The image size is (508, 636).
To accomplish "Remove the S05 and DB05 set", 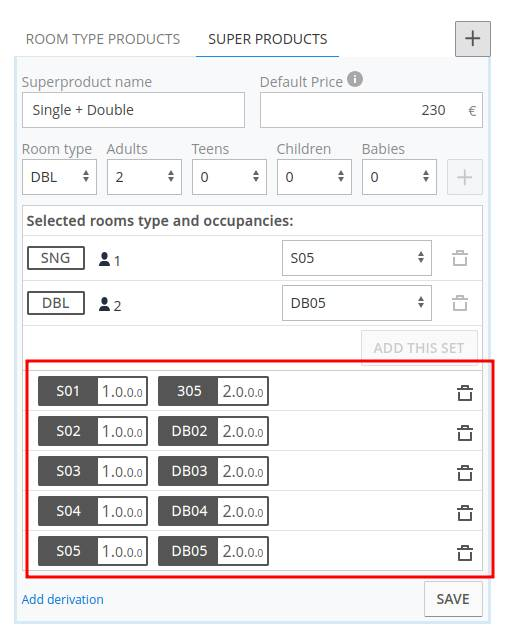I will 465,552.
